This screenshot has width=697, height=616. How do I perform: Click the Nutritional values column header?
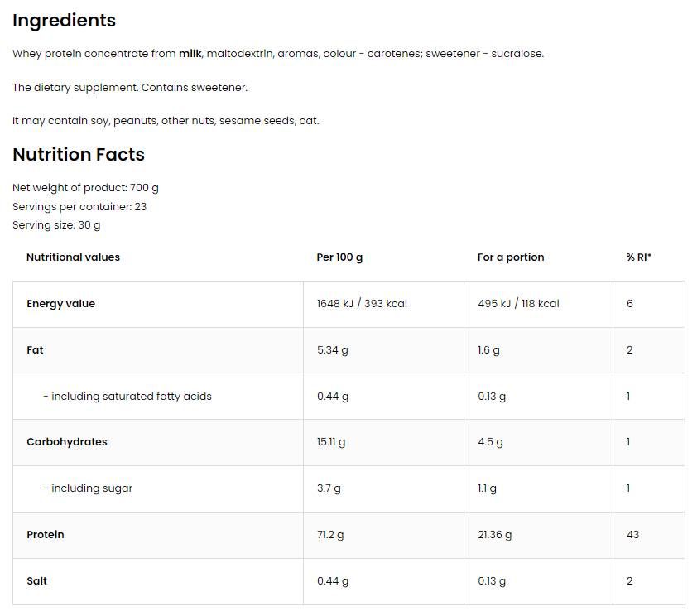[x=73, y=257]
